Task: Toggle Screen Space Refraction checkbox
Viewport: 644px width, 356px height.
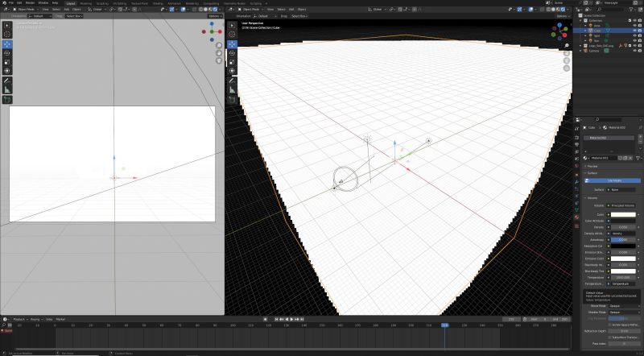Action: click(610, 325)
